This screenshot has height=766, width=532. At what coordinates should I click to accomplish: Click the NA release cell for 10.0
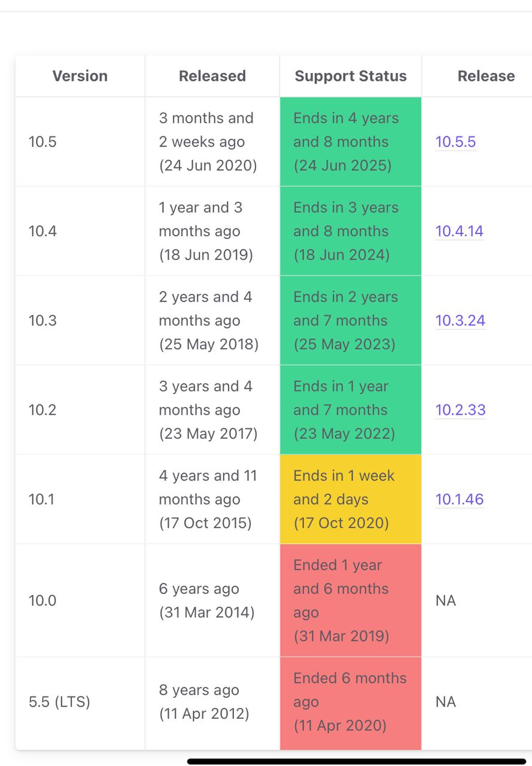pyautogui.click(x=446, y=600)
